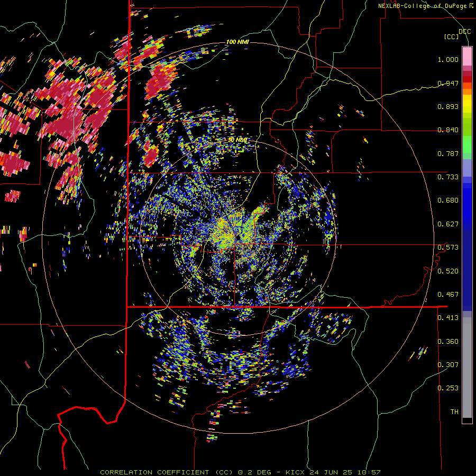Click the 0.680 scale label
This screenshot has width=476, height=476.
(448, 200)
